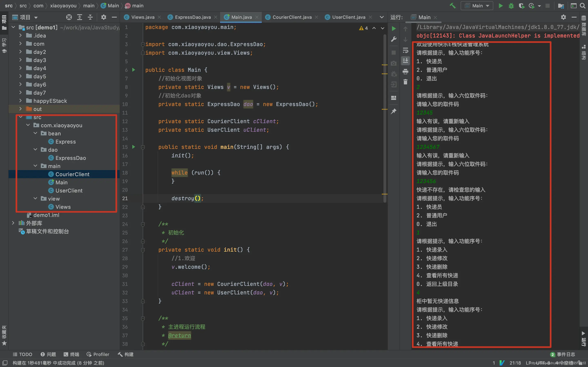
Task: Expand the happyEStack folder
Action: point(20,101)
